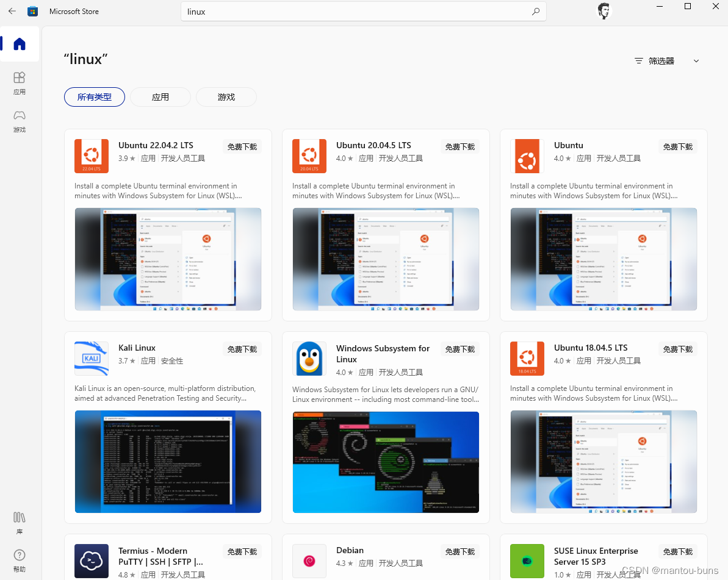Open the Kali Linux terminal screenshot preview
Viewport: 728px width, 580px height.
tap(168, 462)
